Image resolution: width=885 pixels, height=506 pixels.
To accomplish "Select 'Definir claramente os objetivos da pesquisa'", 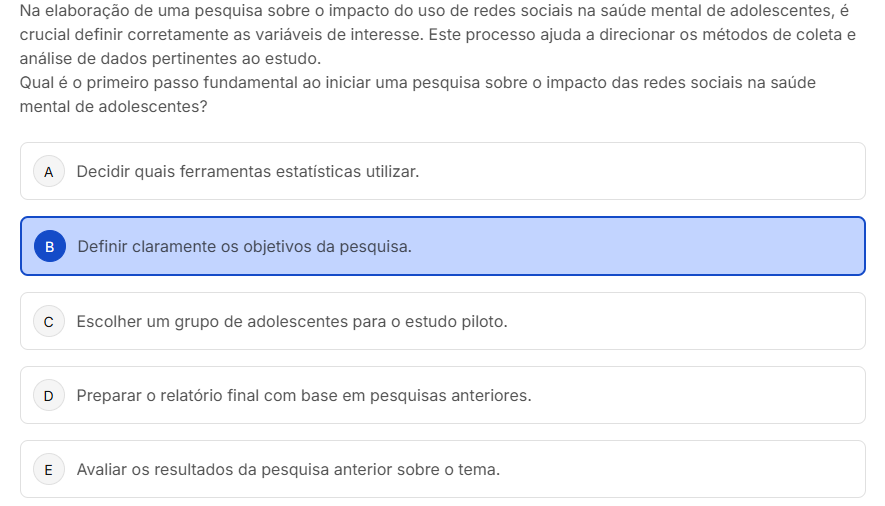I will (x=244, y=246).
